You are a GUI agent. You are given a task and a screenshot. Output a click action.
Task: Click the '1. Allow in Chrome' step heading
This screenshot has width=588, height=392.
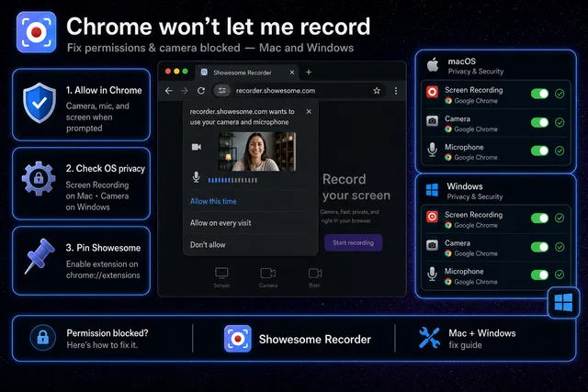[104, 90]
